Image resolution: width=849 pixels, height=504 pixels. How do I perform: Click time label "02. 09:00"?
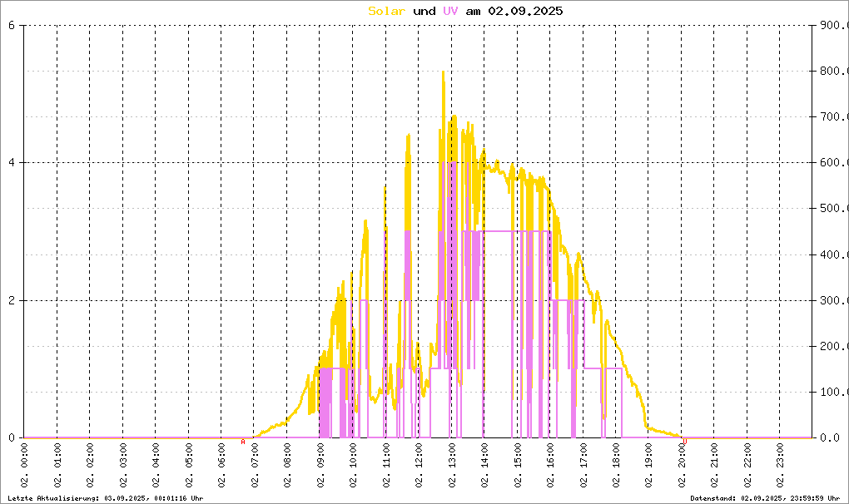tap(320, 466)
